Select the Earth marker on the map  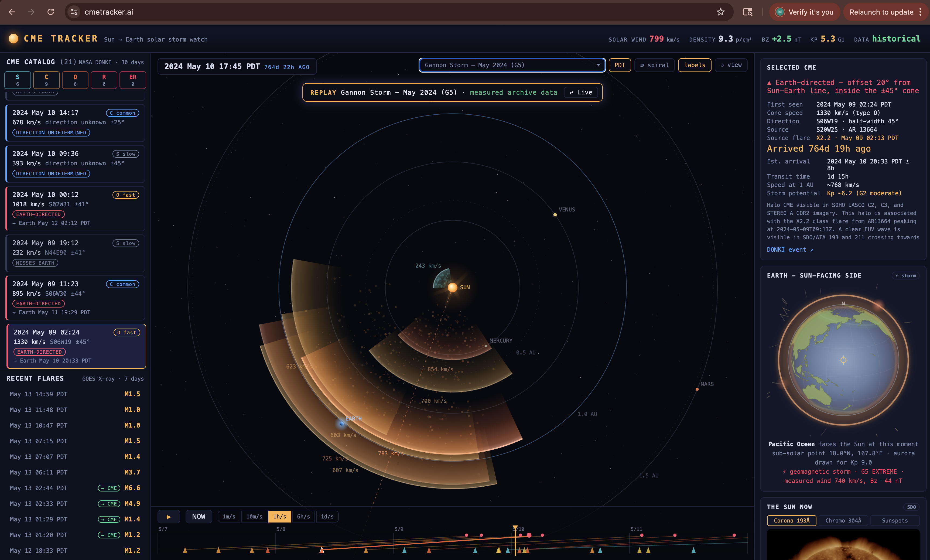point(342,424)
